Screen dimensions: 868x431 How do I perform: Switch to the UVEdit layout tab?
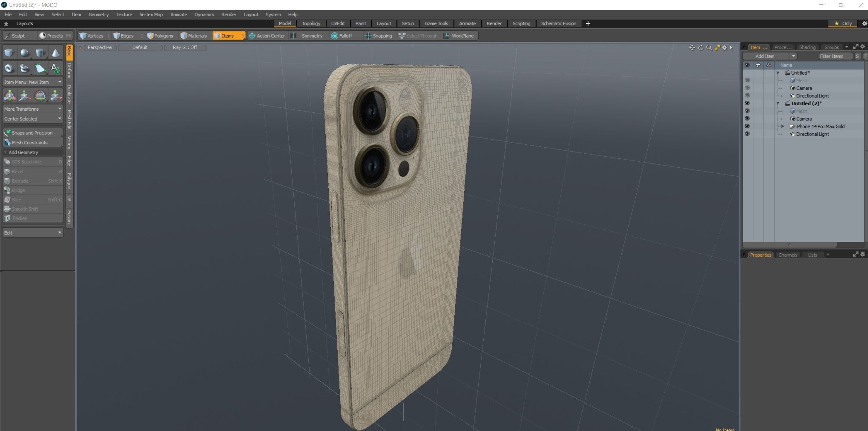click(x=338, y=23)
